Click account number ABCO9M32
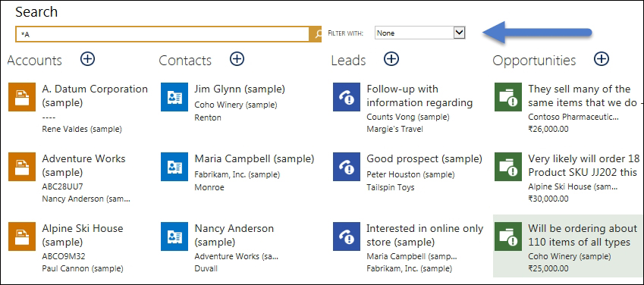 [64, 256]
